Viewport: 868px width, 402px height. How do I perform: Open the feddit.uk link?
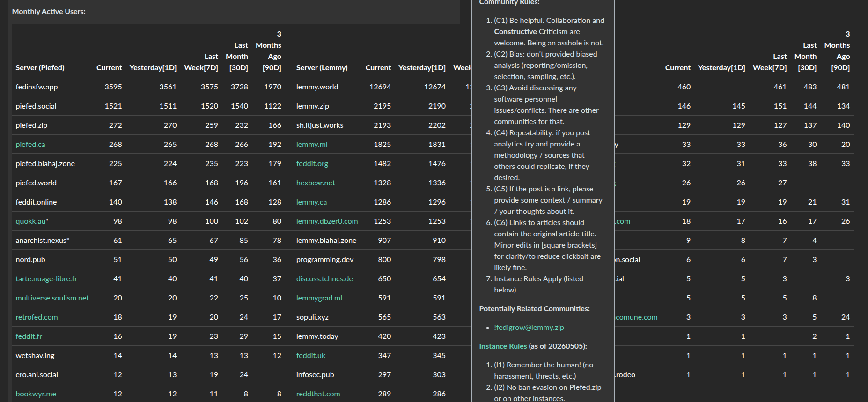tap(311, 356)
